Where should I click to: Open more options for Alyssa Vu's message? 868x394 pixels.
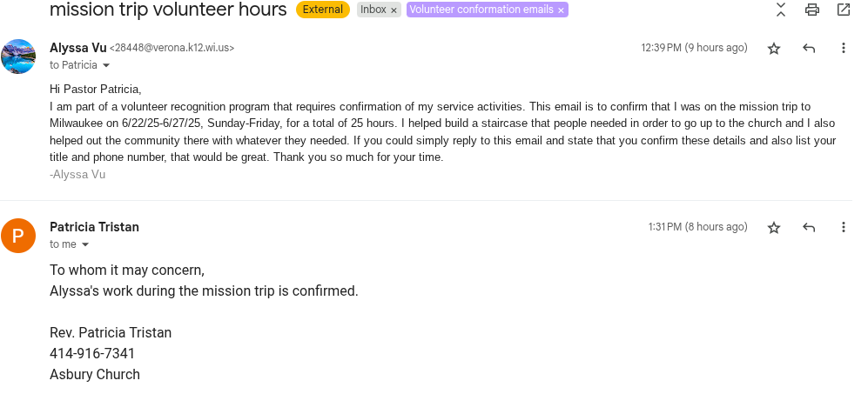coord(843,48)
